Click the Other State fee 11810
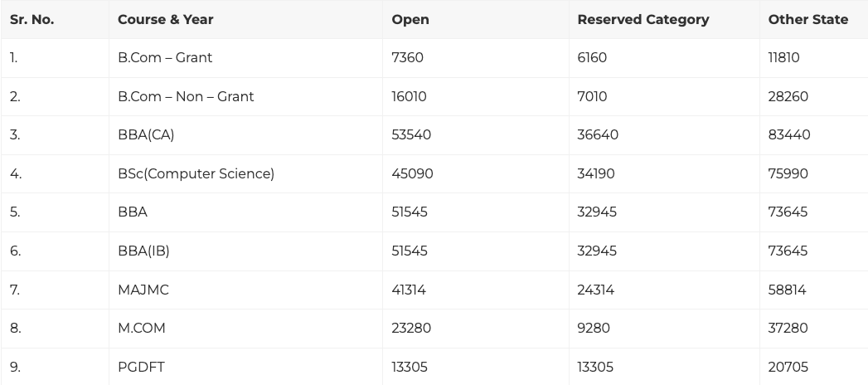The height and width of the screenshot is (385, 868). tap(783, 57)
